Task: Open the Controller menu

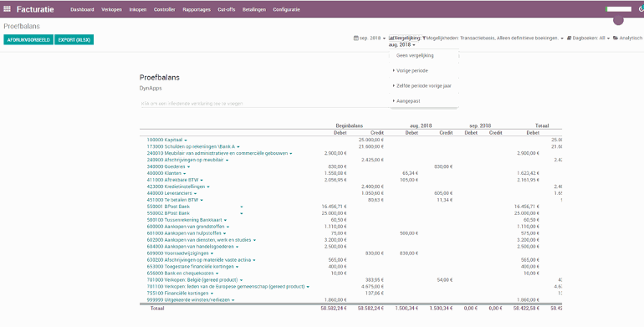Action: click(164, 9)
